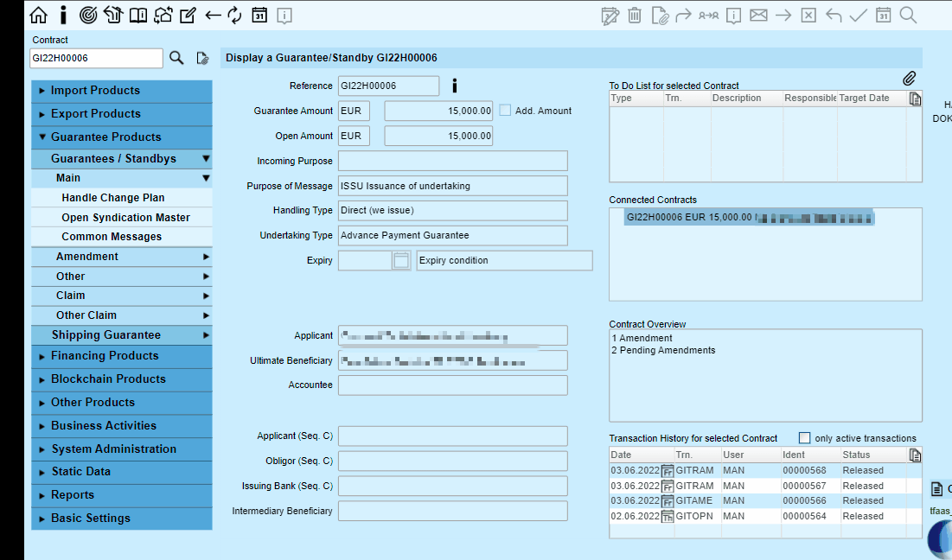Select GITAME transaction row 00000566

pos(765,500)
